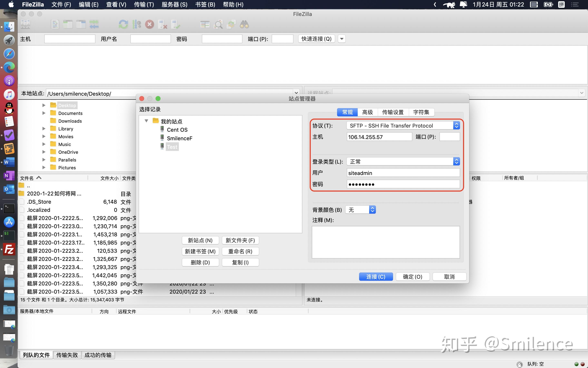Toggle local directory tree display icon
Viewport: 588px width, 368px height.
point(68,24)
